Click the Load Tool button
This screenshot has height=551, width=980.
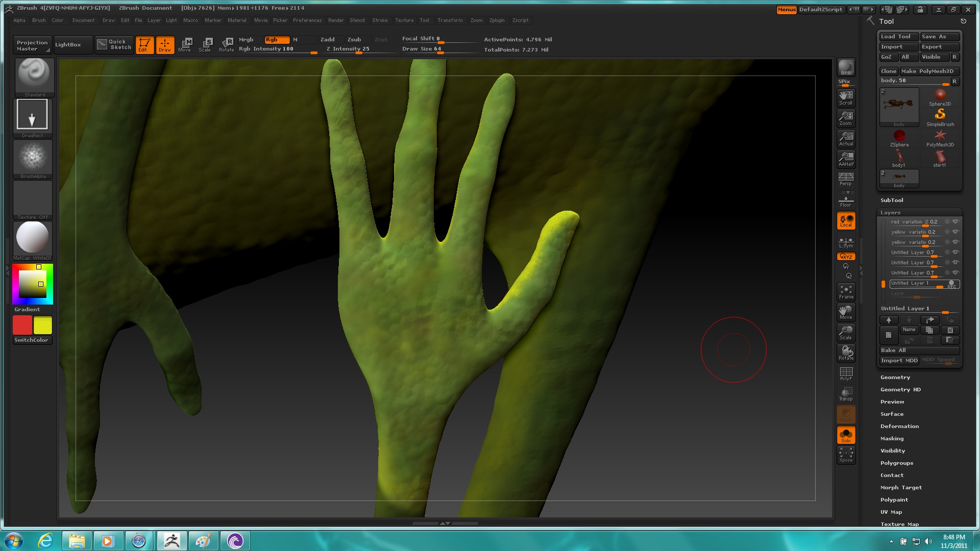point(898,37)
